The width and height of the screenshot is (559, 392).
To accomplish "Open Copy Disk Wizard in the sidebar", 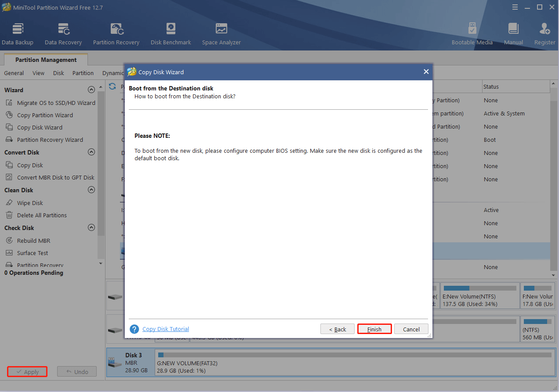I will point(34,127).
